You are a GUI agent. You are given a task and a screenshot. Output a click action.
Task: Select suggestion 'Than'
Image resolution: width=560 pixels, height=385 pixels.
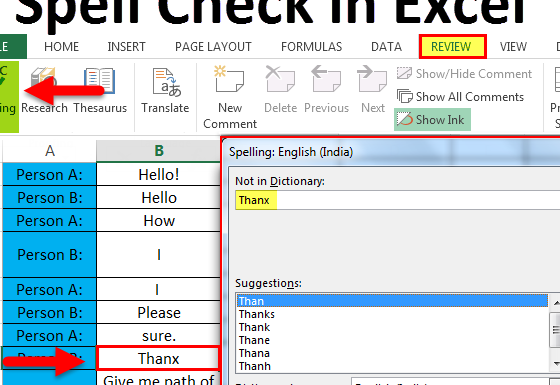392,301
